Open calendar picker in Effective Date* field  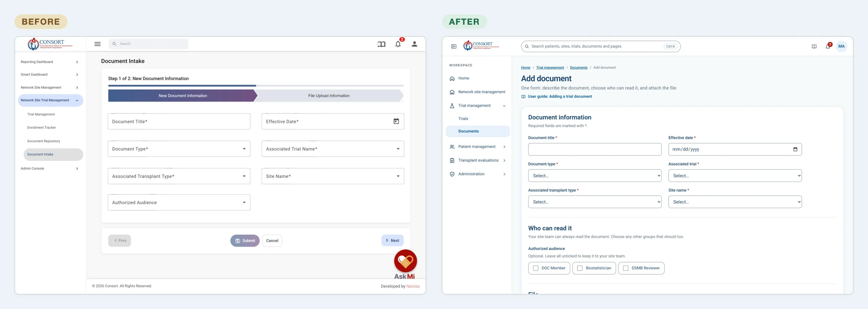[396, 121]
